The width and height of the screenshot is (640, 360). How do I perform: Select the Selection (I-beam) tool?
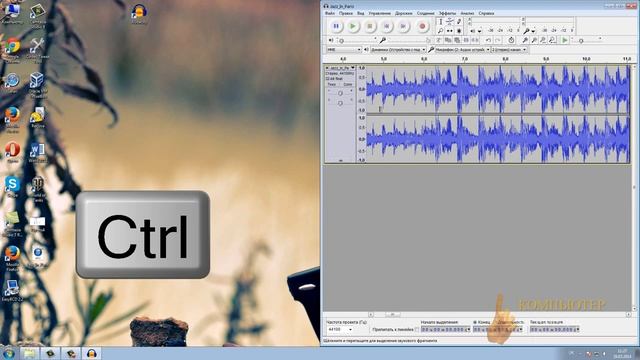point(440,22)
